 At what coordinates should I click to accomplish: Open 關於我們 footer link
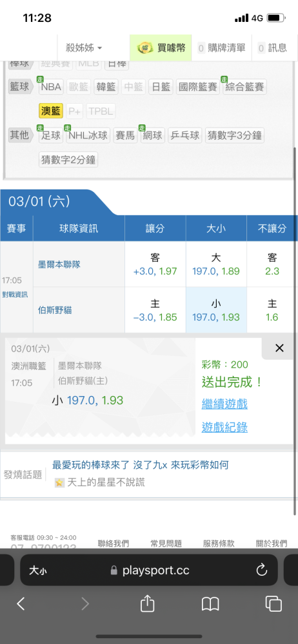(x=272, y=544)
